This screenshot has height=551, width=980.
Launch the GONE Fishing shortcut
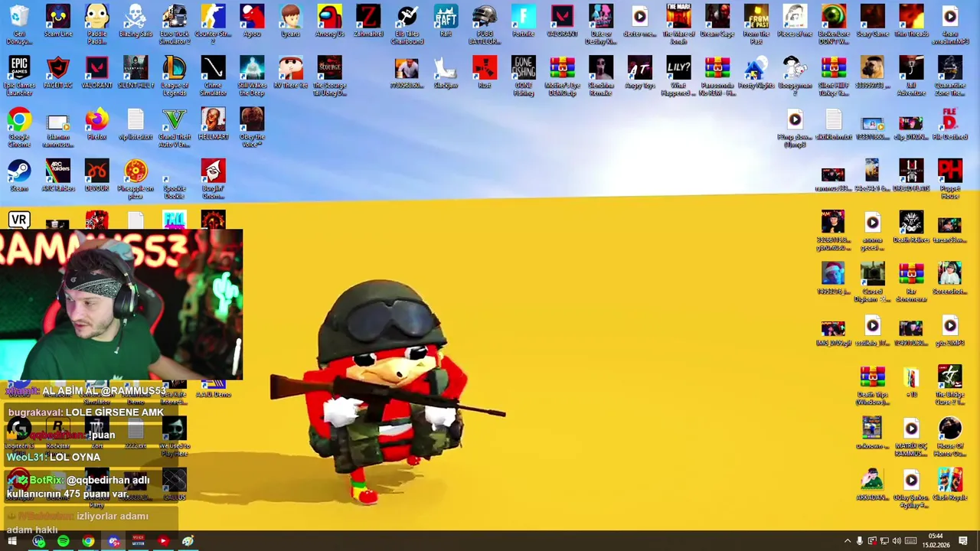(523, 75)
